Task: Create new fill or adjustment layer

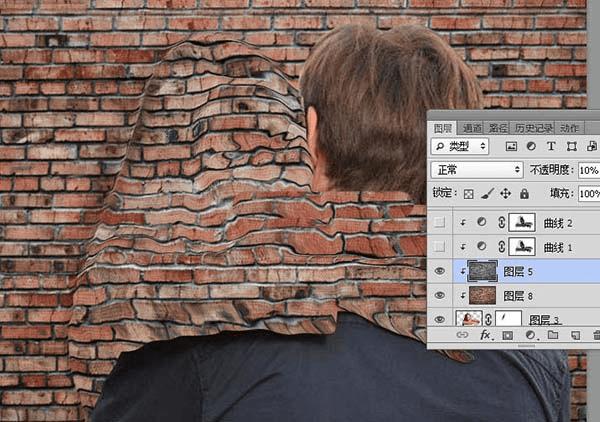Action: pyautogui.click(x=530, y=336)
